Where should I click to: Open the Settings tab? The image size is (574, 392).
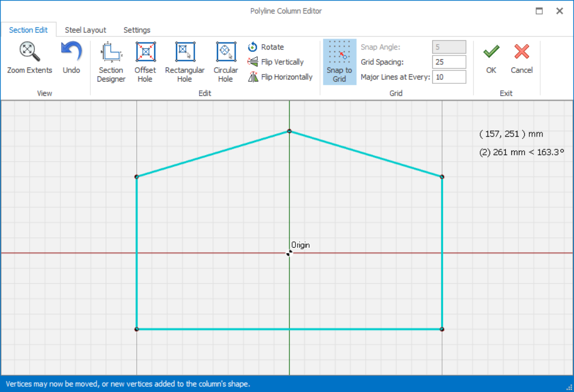pyautogui.click(x=137, y=30)
